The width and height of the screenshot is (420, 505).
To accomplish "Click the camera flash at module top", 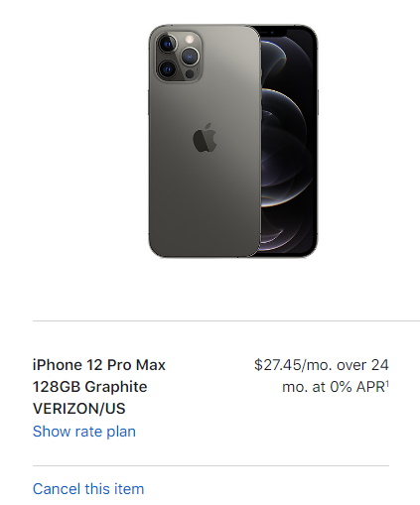I will [190, 40].
